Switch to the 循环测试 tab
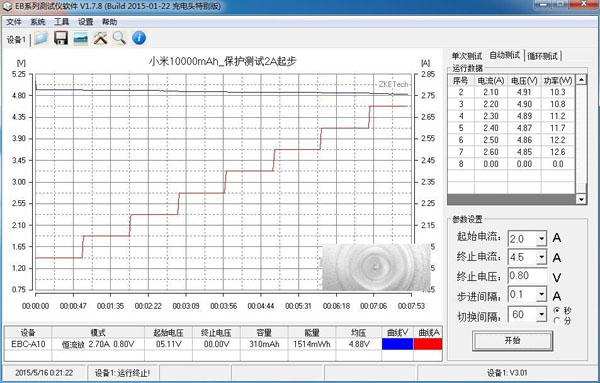The height and width of the screenshot is (383, 600). click(x=543, y=56)
